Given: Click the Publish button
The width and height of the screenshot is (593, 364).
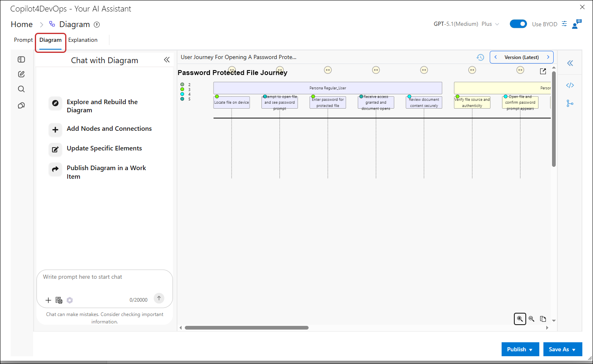Looking at the screenshot, I should pyautogui.click(x=520, y=349).
